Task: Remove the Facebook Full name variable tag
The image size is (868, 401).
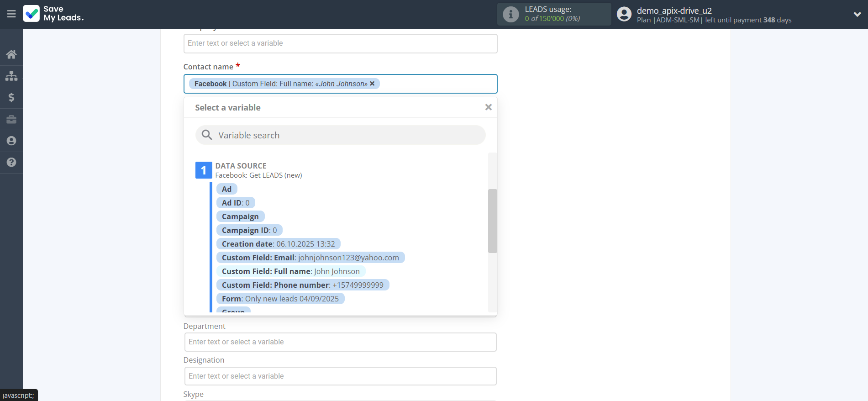Action: (372, 84)
